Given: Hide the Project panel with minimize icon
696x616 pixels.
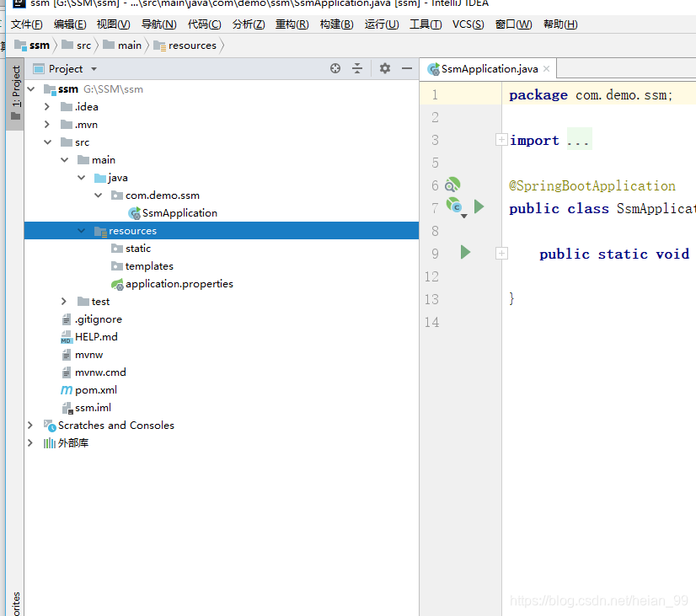Looking at the screenshot, I should (x=407, y=68).
